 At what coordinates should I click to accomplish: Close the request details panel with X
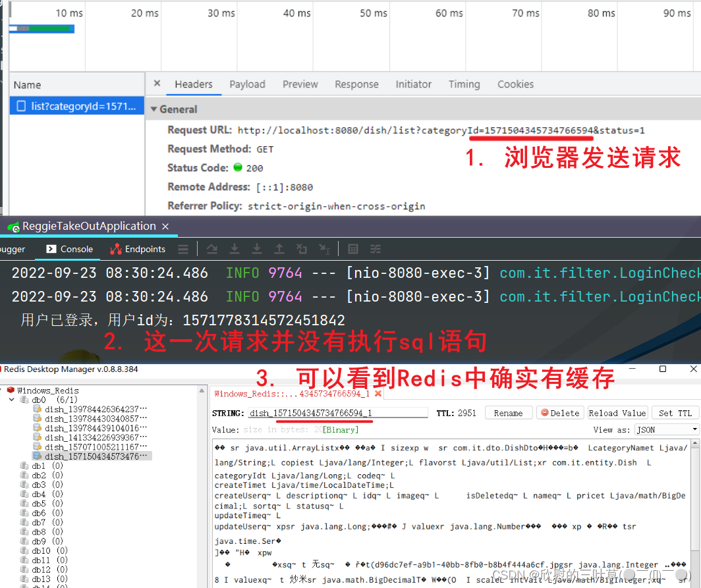click(x=157, y=84)
